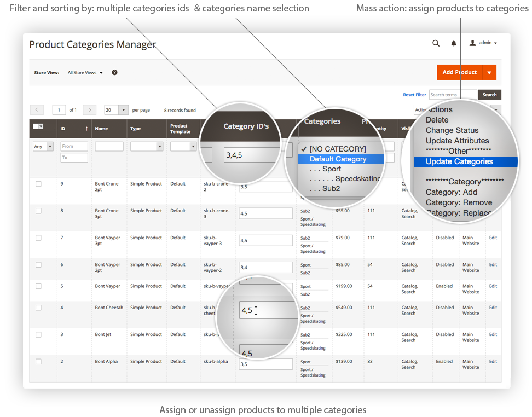The height and width of the screenshot is (417, 532).
Task: Click the Type column header
Action: pos(135,129)
